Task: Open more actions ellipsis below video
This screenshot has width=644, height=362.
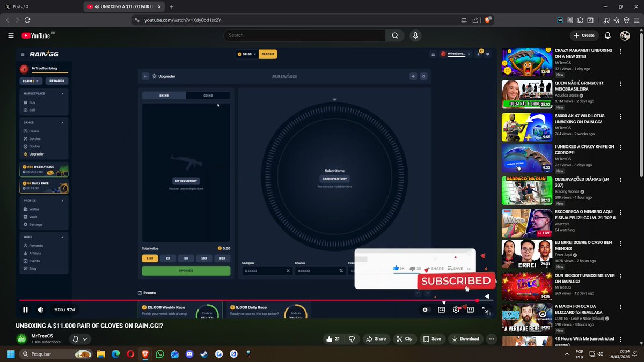Action: (x=492, y=339)
